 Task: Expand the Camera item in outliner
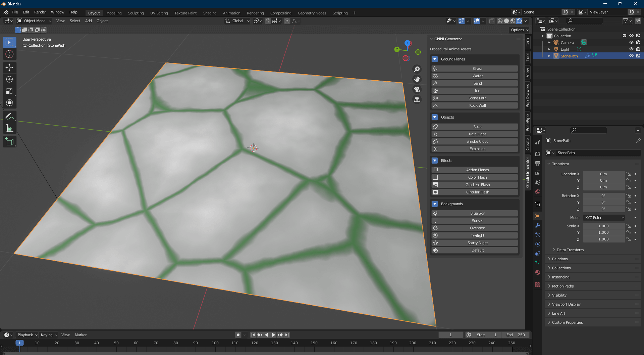tap(549, 43)
